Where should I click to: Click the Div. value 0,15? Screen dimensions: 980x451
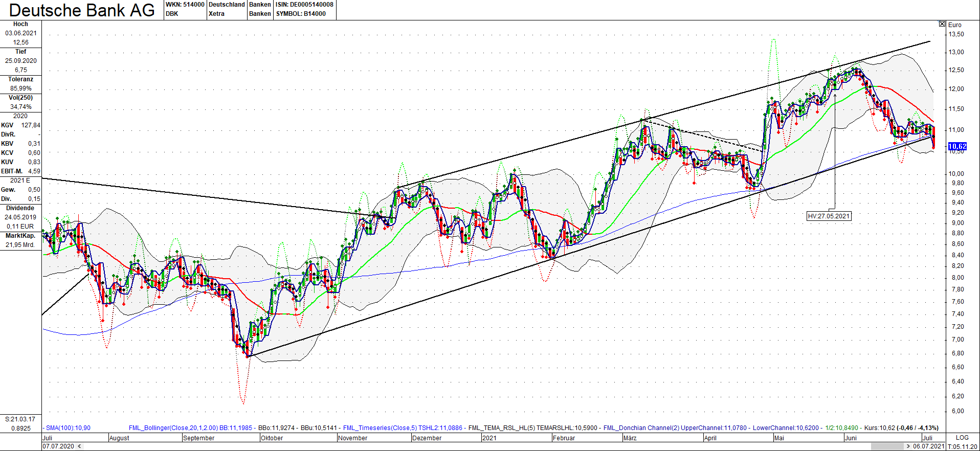[34, 199]
